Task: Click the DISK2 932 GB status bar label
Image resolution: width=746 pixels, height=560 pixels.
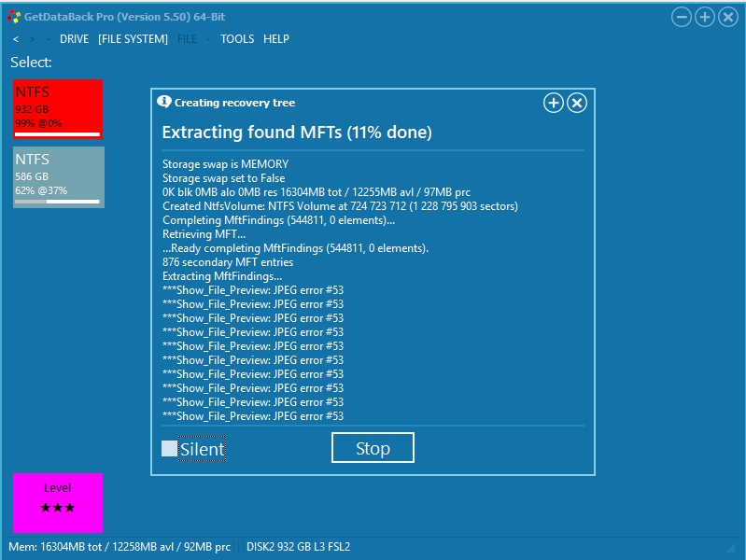Action: [298, 546]
